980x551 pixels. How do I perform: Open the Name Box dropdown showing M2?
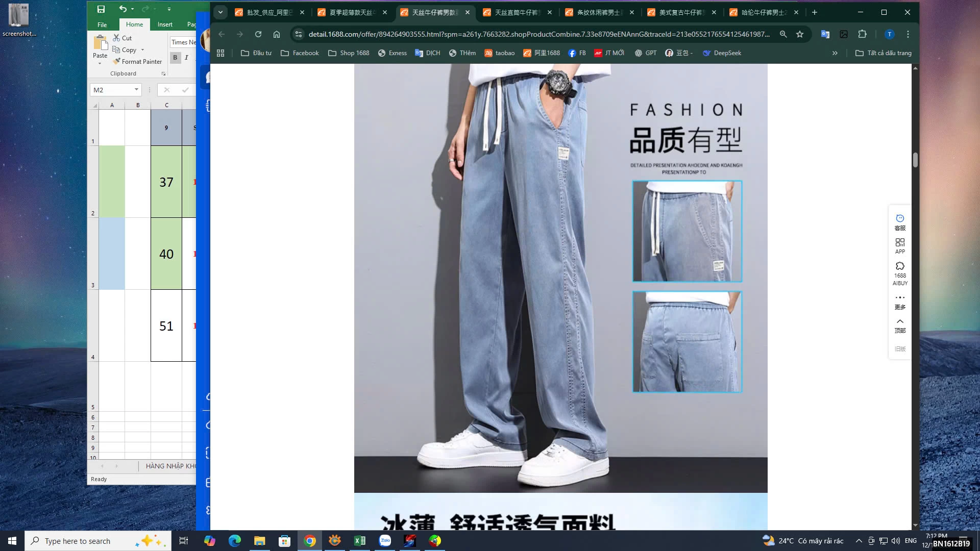[136, 89]
